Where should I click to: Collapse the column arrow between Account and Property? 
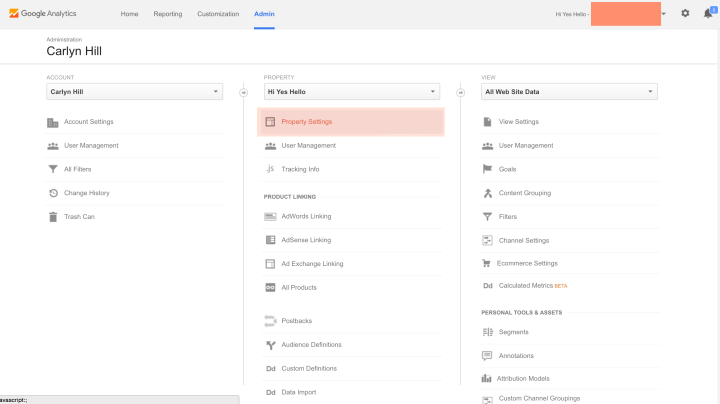pyautogui.click(x=243, y=93)
